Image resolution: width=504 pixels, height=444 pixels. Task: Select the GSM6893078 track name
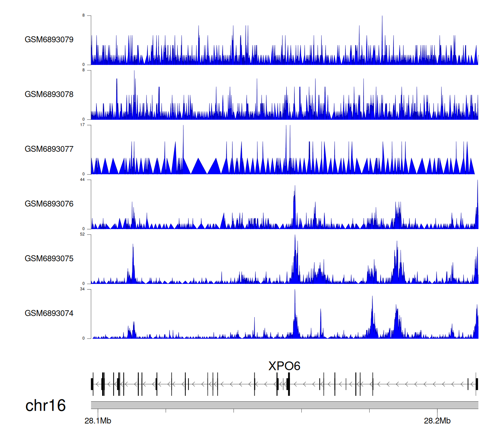49,95
